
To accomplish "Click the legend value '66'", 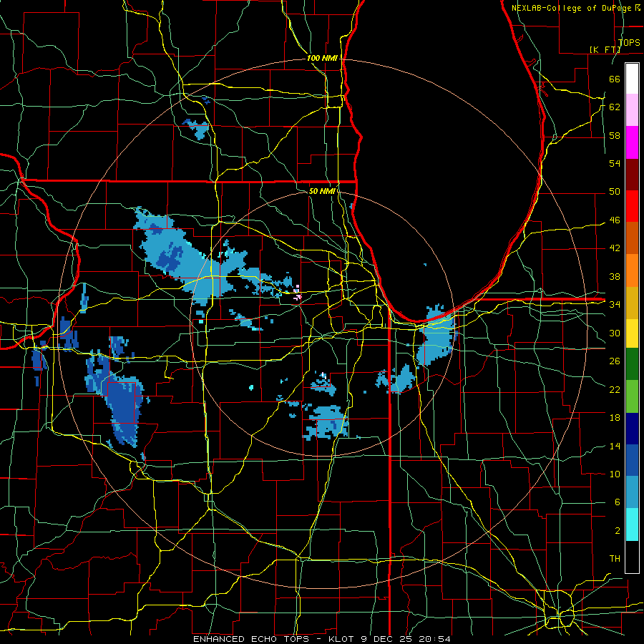I will (x=615, y=79).
